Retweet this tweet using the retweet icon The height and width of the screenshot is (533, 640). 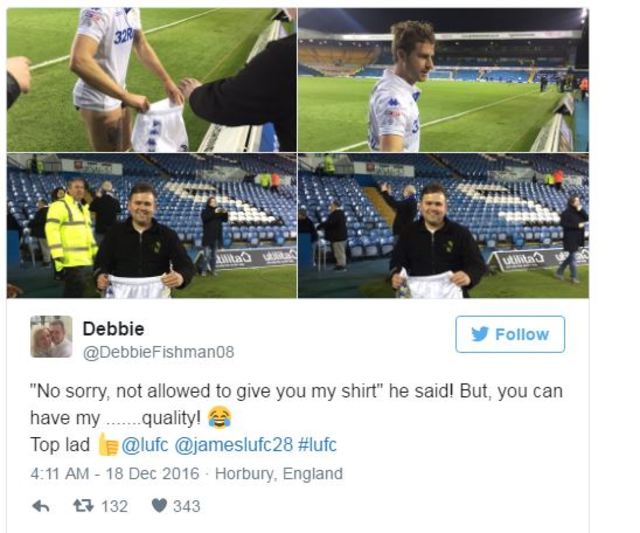pos(83,506)
